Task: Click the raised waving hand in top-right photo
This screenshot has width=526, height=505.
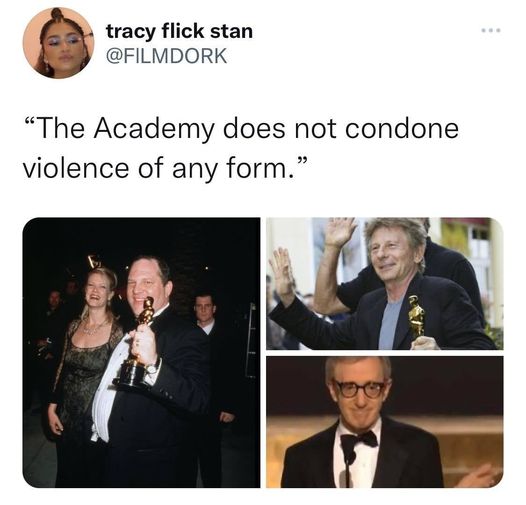Action: 283,275
